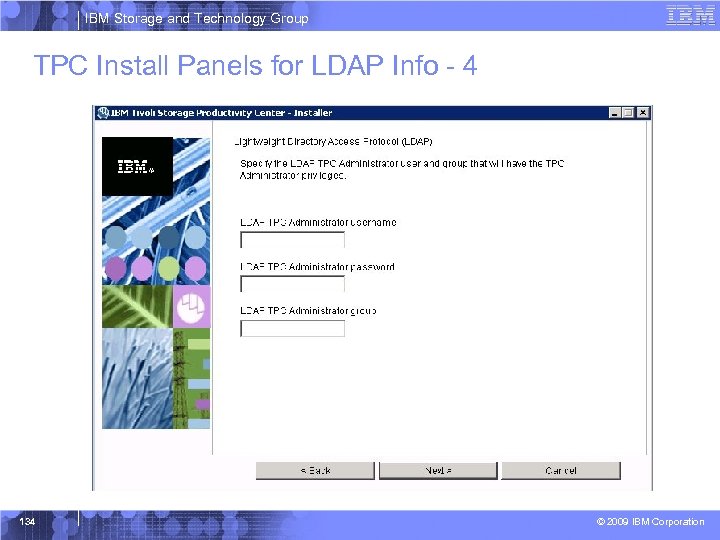Click the Specify LDAP TPC Administrator instruction text
This screenshot has width=720, height=540.
(402, 169)
